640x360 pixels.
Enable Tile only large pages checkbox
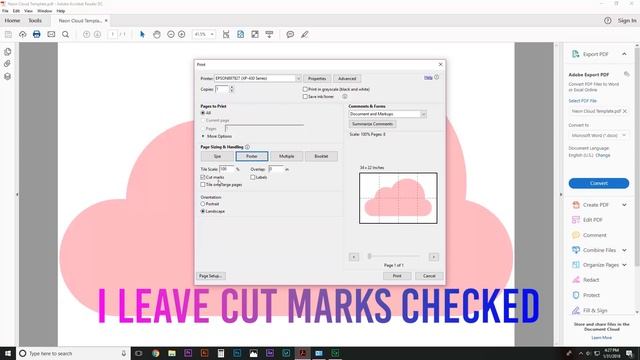[203, 184]
